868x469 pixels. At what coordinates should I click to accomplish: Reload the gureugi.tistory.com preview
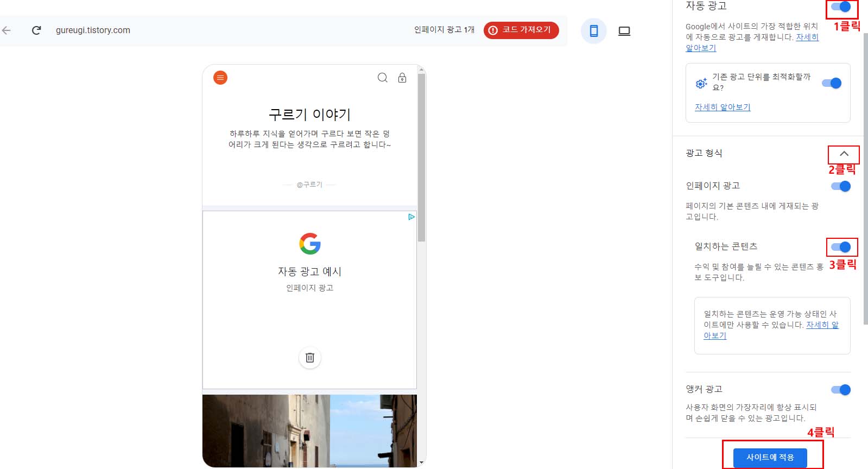(36, 30)
